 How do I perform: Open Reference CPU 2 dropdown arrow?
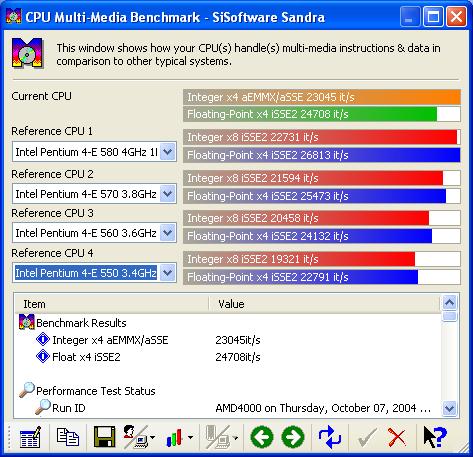(x=167, y=194)
